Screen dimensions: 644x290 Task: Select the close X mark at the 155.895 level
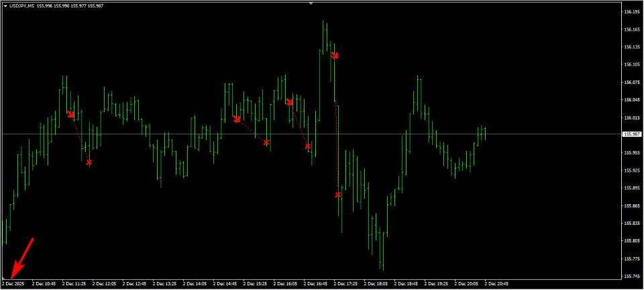[338, 195]
